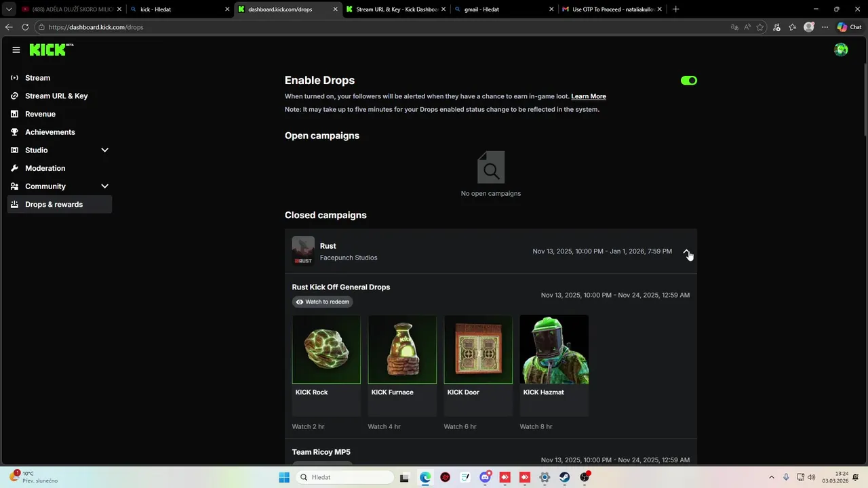The image size is (868, 488).
Task: Click the taskbar Hledat search box
Action: pos(344,477)
